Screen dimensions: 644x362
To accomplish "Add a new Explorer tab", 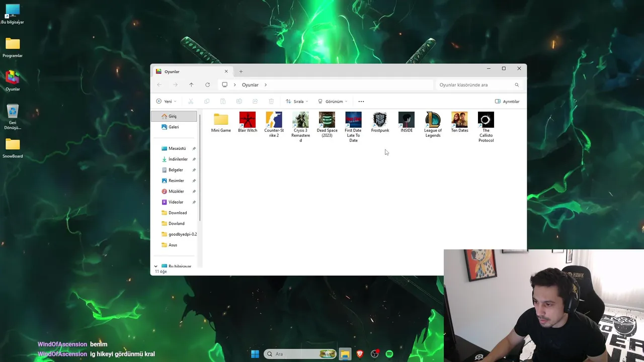I will click(240, 71).
